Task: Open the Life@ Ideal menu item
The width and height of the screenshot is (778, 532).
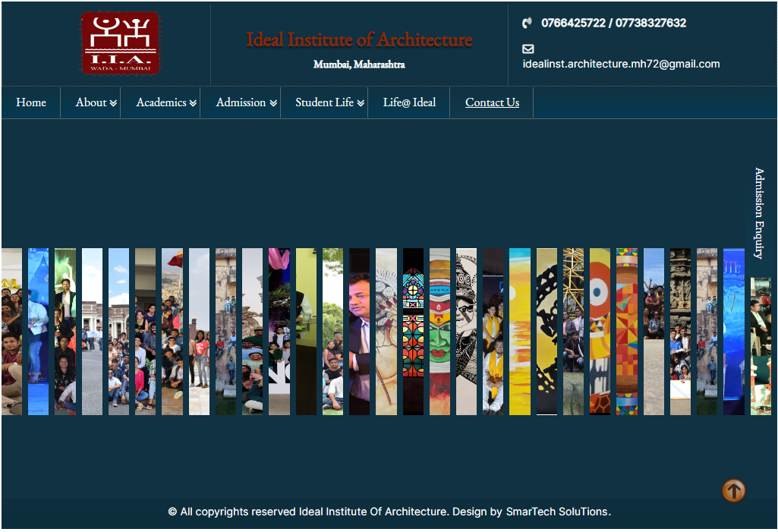Action: click(x=409, y=102)
